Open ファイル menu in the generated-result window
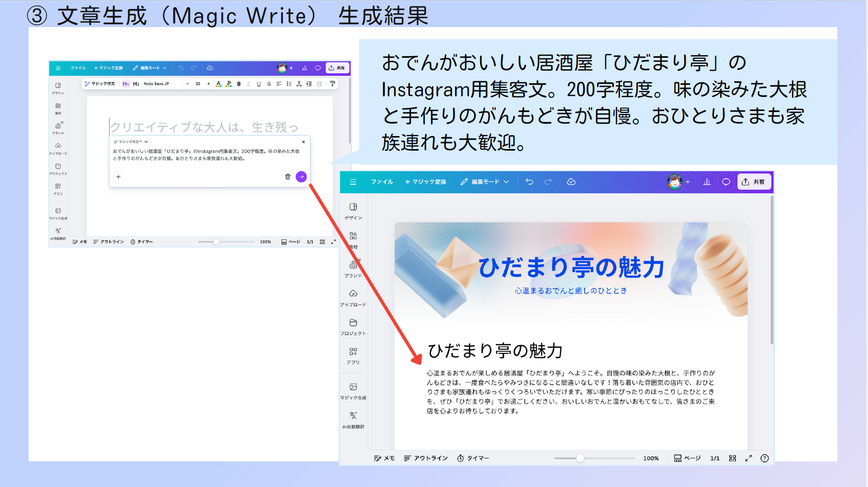The width and height of the screenshot is (868, 487). point(382,182)
